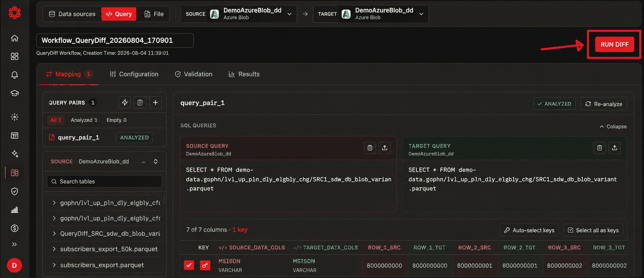Select the Mapping tab
The height and width of the screenshot is (278, 644).
(x=69, y=74)
